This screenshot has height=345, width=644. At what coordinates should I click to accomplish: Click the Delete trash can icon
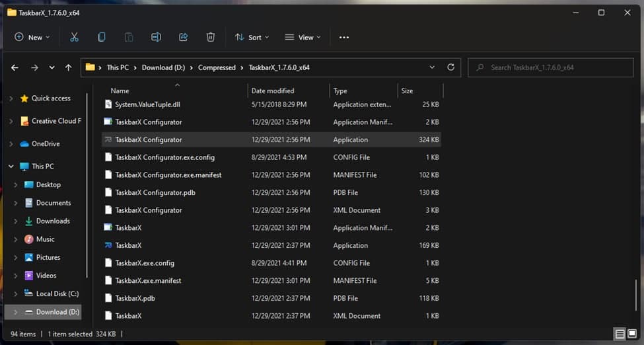(x=211, y=38)
